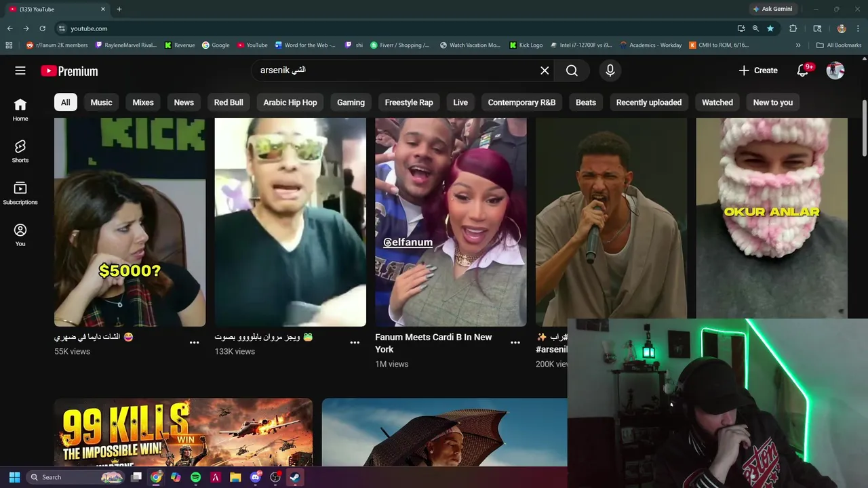This screenshot has width=868, height=488.
Task: Select the New to you chip
Action: coord(773,102)
